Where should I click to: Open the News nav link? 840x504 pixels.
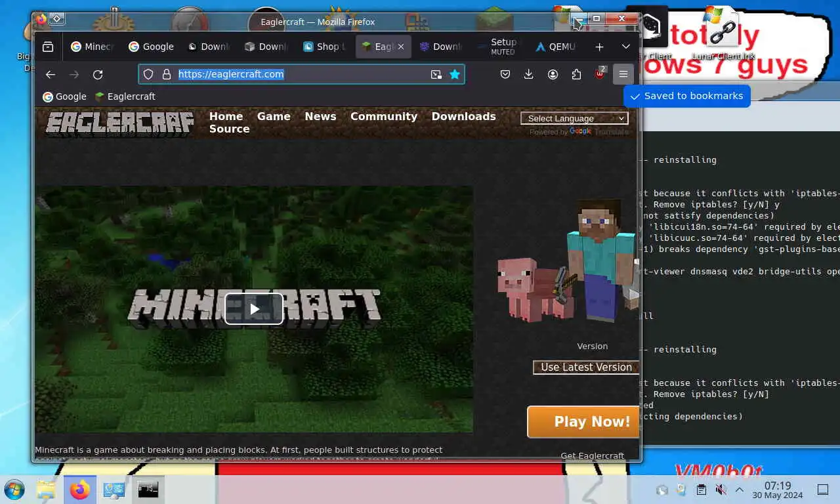click(x=320, y=116)
